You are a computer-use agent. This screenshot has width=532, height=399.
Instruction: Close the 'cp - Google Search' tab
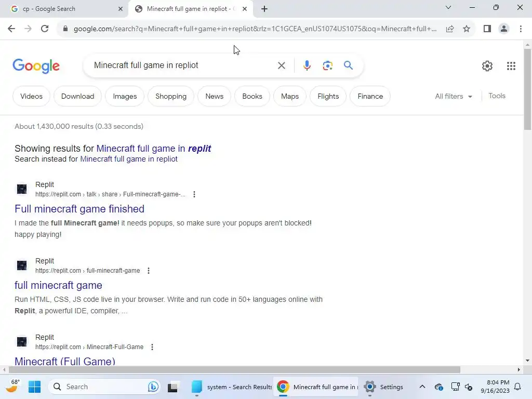pos(121,9)
